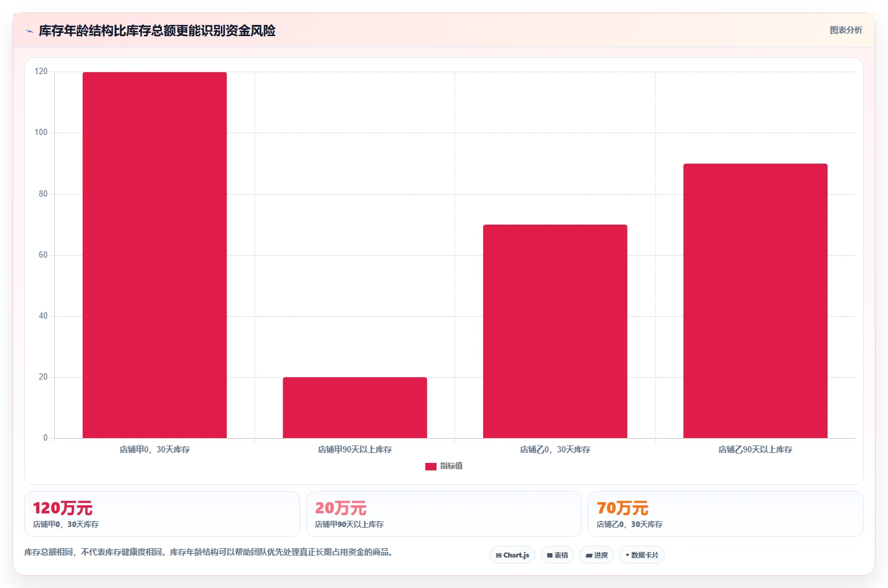Click the lightning icon beside the title
The image size is (888, 588).
(29, 31)
